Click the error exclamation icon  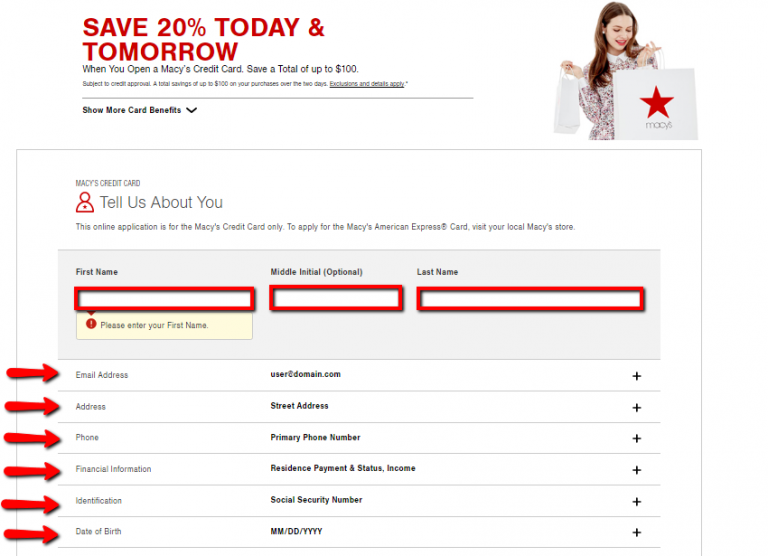[x=91, y=324]
